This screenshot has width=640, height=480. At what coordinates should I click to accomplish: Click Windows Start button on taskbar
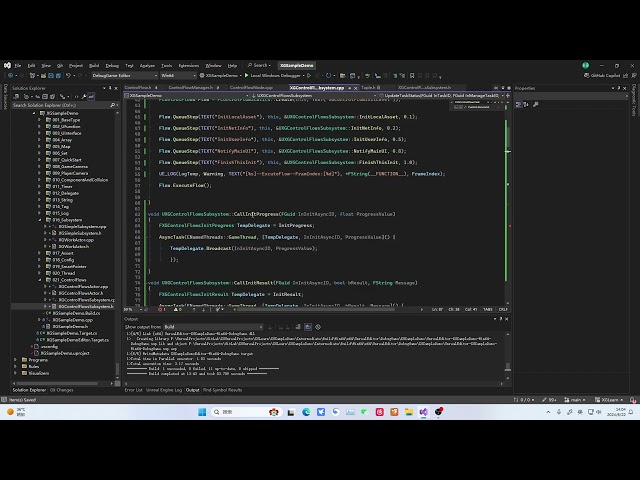click(202, 412)
